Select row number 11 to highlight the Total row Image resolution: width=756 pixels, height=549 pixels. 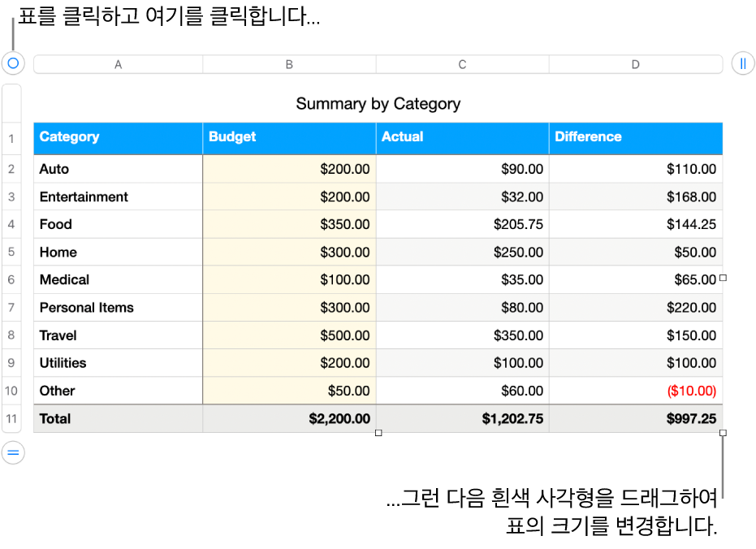[11, 418]
